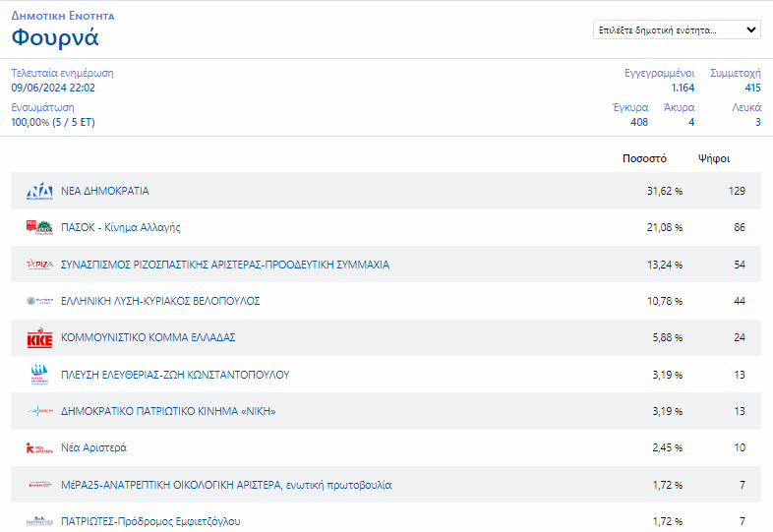This screenshot has width=773, height=532.
Task: Click the Ποσοστό column header
Action: (644, 158)
